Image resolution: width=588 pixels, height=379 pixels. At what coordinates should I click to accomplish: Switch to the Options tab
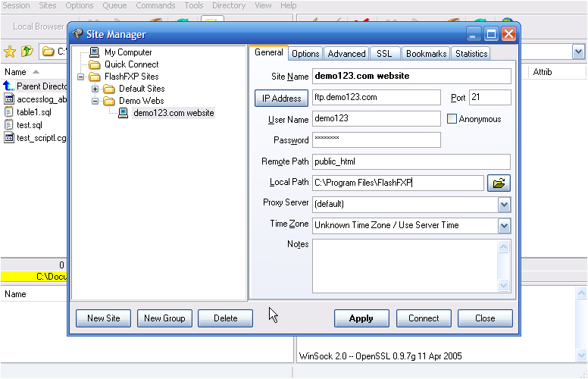(305, 54)
